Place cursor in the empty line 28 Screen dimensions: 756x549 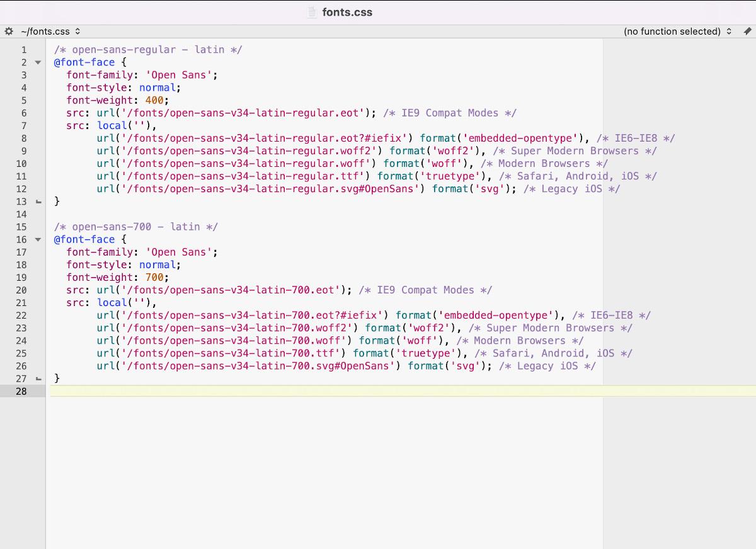[x=315, y=391]
